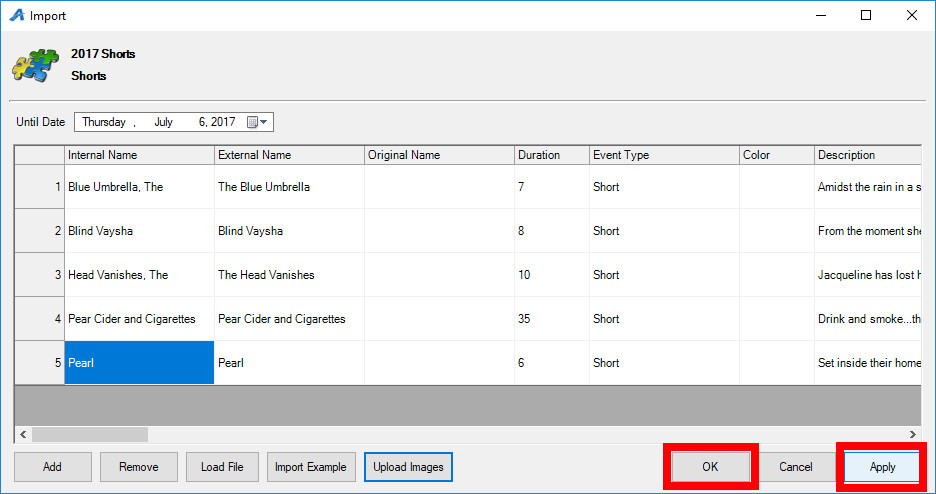
Task: Click the Original Name column header
Action: [439, 155]
